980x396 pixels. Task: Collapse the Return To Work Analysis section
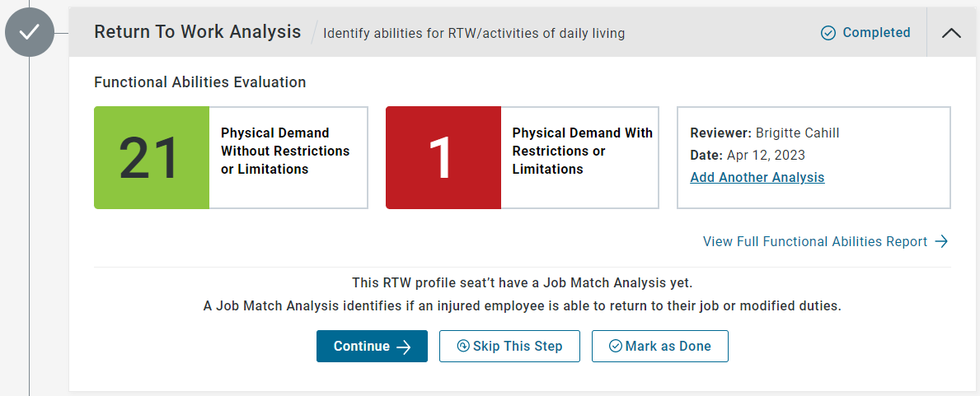(x=951, y=32)
